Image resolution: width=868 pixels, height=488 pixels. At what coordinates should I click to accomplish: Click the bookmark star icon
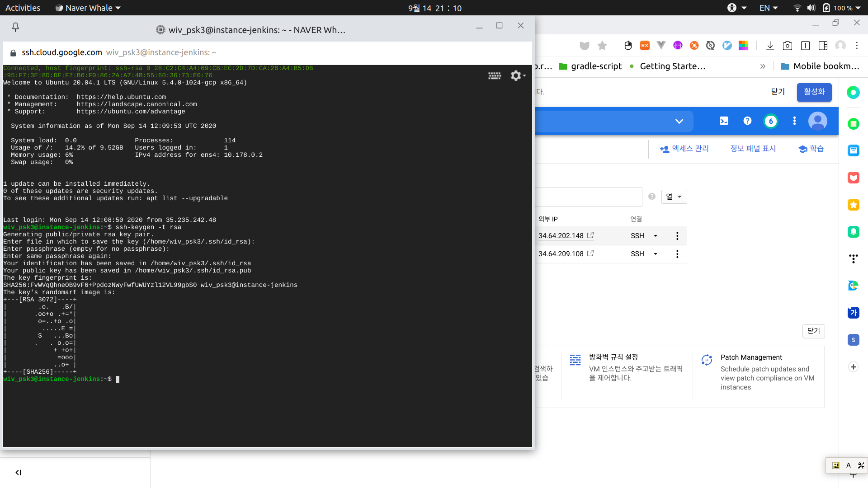pyautogui.click(x=602, y=46)
